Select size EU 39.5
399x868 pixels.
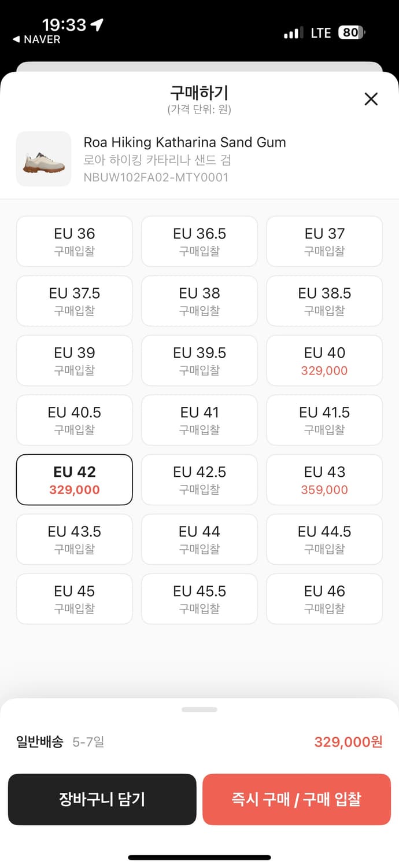(x=199, y=361)
